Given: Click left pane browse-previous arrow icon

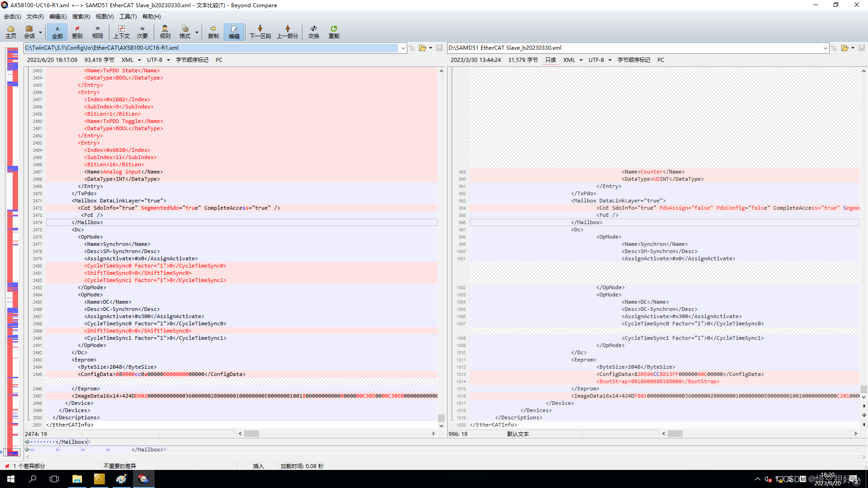Looking at the screenshot, I should point(412,48).
